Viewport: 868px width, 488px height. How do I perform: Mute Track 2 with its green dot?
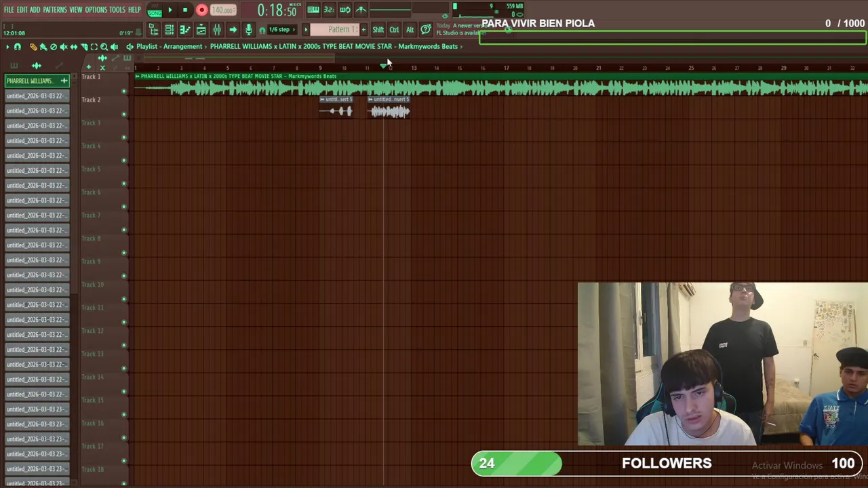123,114
